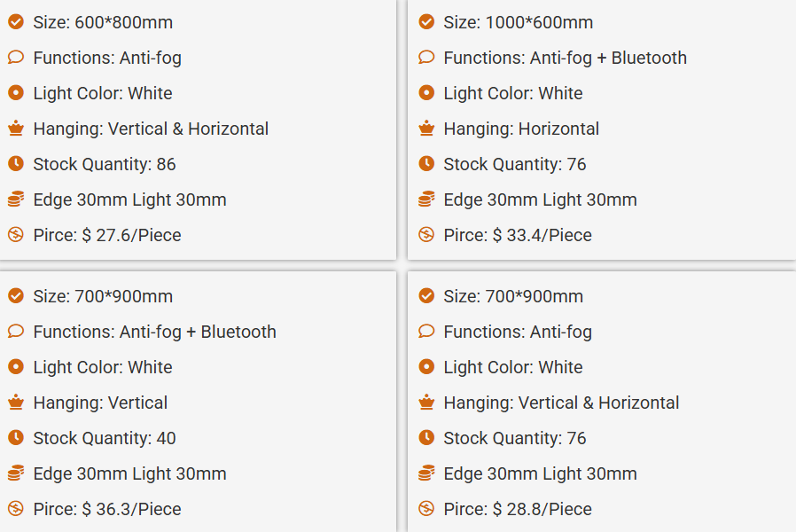Click "Light Color: White" in the 1000*600mm card
Image resolution: width=796 pixels, height=532 pixels.
(513, 93)
